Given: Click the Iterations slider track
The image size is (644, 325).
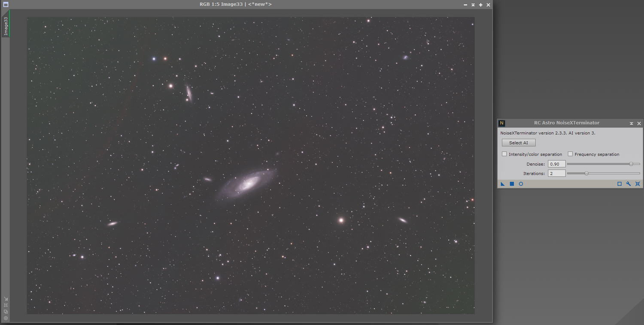Looking at the screenshot, I should pyautogui.click(x=603, y=173).
